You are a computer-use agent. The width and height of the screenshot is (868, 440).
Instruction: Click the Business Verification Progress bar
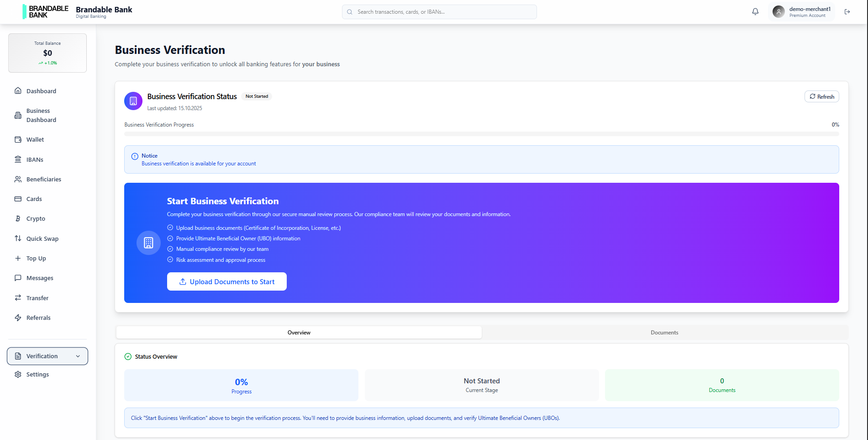click(481, 134)
